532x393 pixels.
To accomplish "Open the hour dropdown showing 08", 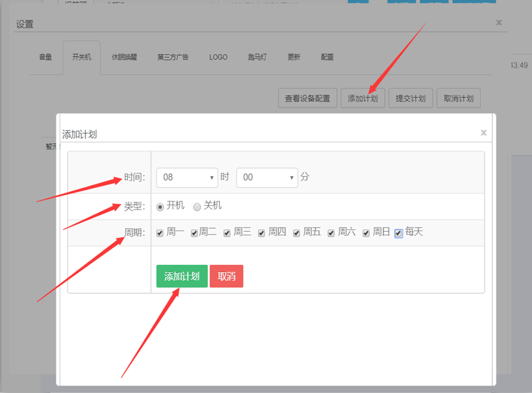I will coord(187,178).
